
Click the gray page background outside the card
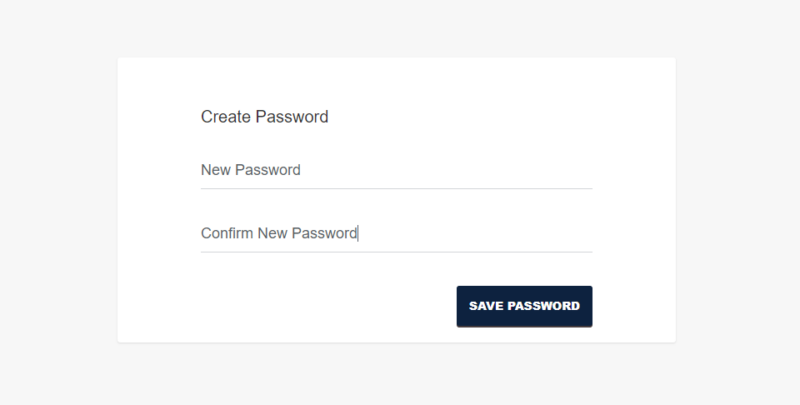point(60,200)
